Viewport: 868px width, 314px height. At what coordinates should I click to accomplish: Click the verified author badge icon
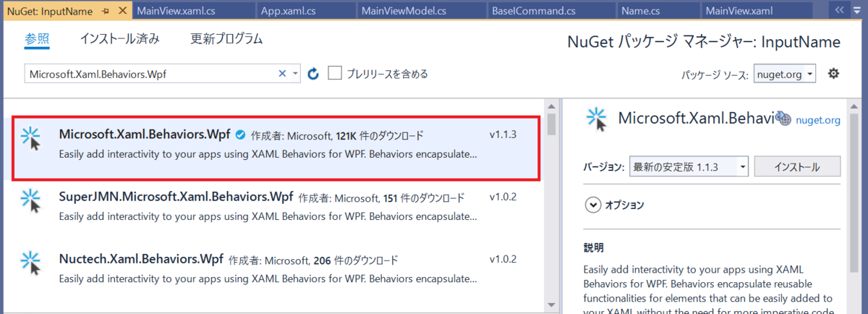pos(241,135)
